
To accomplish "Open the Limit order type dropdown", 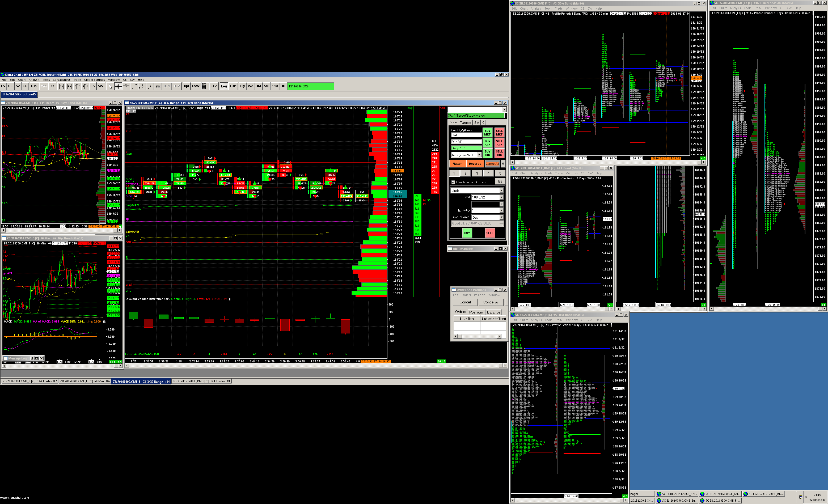I will [x=501, y=190].
